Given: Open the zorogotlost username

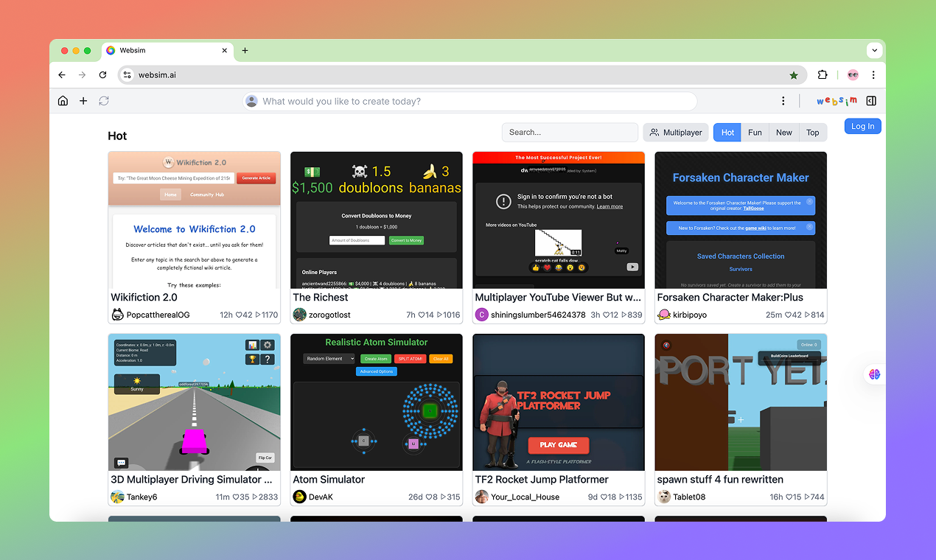Looking at the screenshot, I should (329, 315).
